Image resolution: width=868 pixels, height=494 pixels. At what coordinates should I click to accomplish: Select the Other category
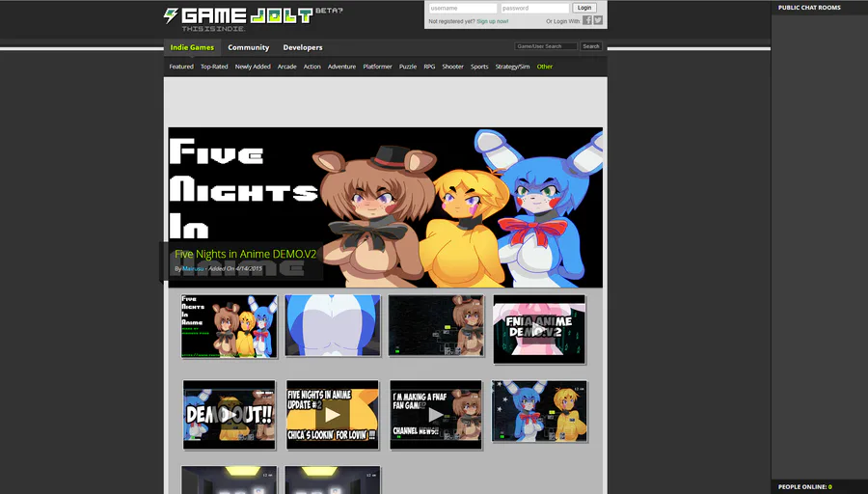[x=545, y=67]
